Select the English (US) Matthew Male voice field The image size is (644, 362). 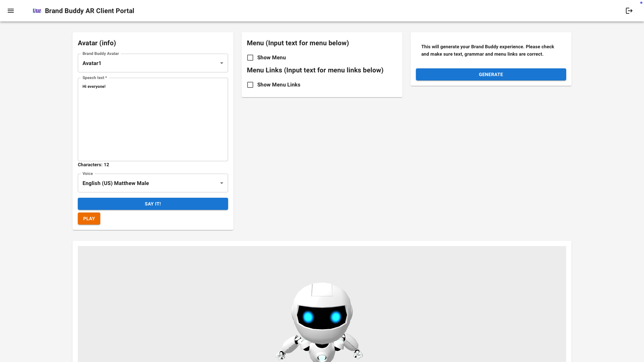pyautogui.click(x=148, y=183)
